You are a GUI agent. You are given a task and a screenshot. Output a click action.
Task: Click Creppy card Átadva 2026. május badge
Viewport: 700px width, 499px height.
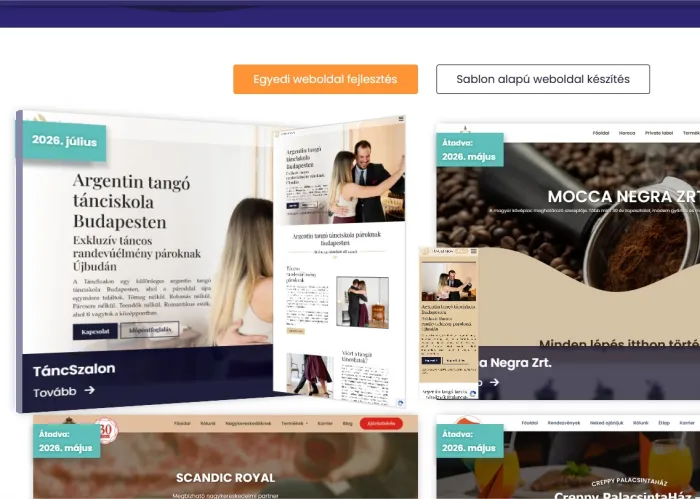coord(470,441)
